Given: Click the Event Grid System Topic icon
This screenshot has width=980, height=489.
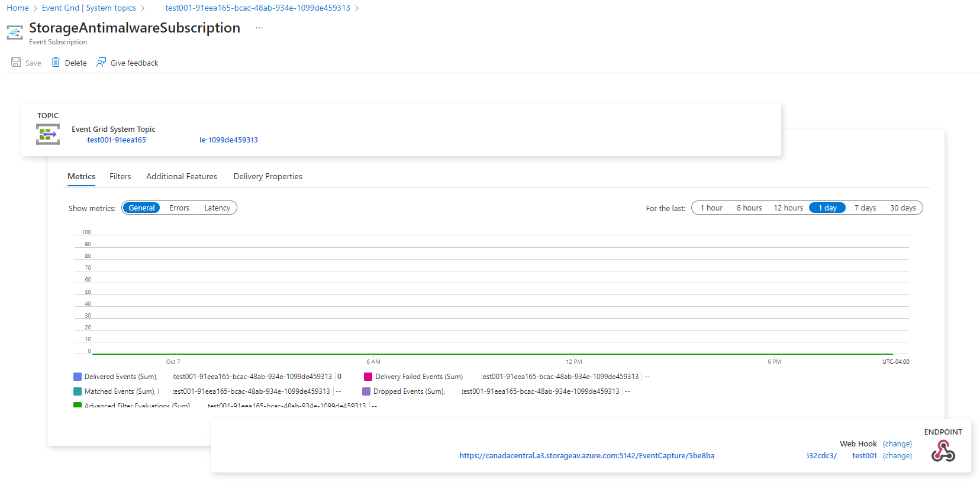Looking at the screenshot, I should 48,134.
